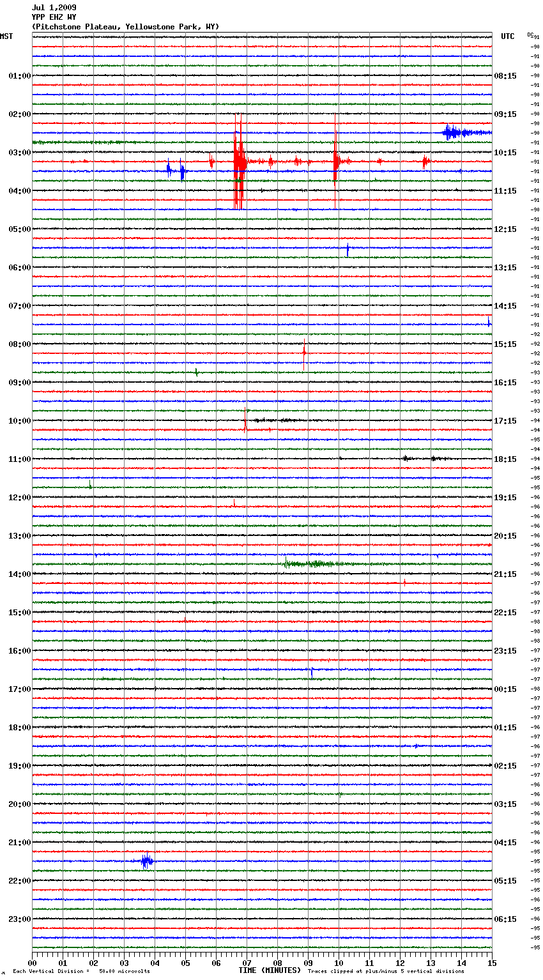Screen dimensions: 543x980
Task: Select the "05" minute tick on time axis
Action: point(185,963)
